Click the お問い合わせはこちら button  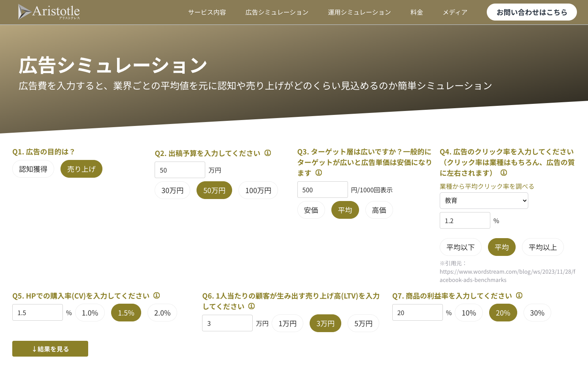click(x=532, y=12)
